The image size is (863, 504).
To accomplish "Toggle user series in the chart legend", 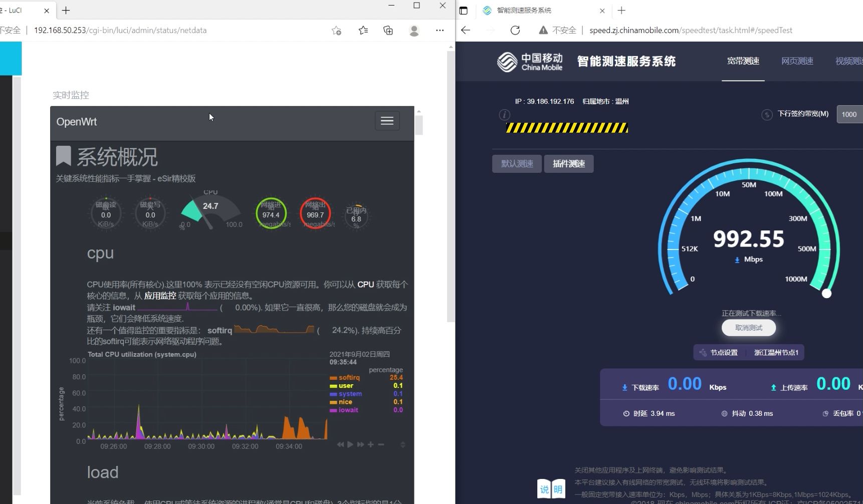I will coord(346,386).
